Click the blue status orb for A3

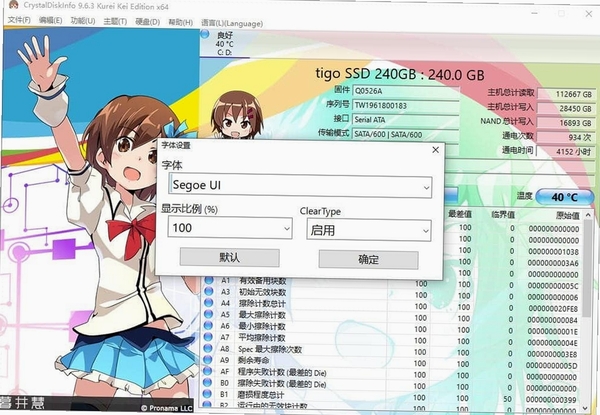[209, 291]
